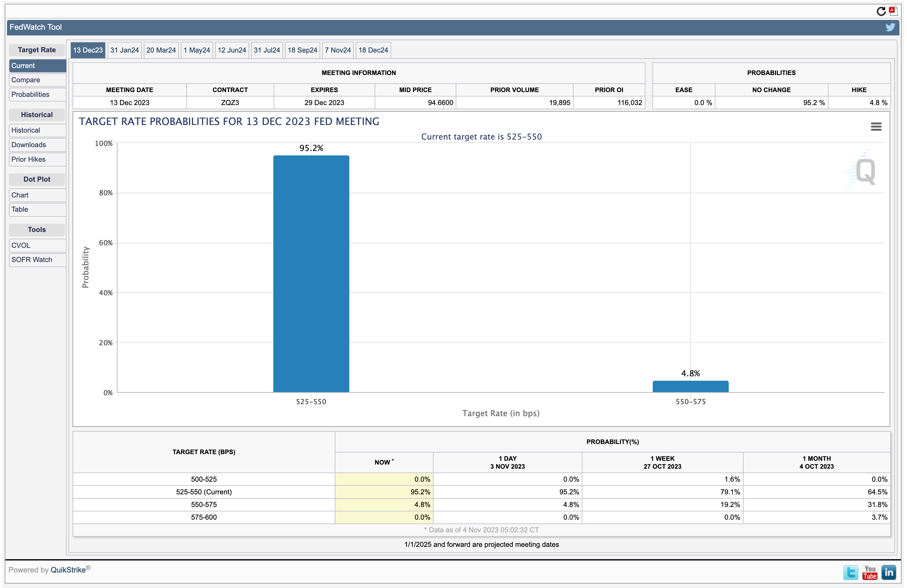The image size is (907, 588).
Task: Follow the QuikStrike link in footer
Action: (x=68, y=570)
